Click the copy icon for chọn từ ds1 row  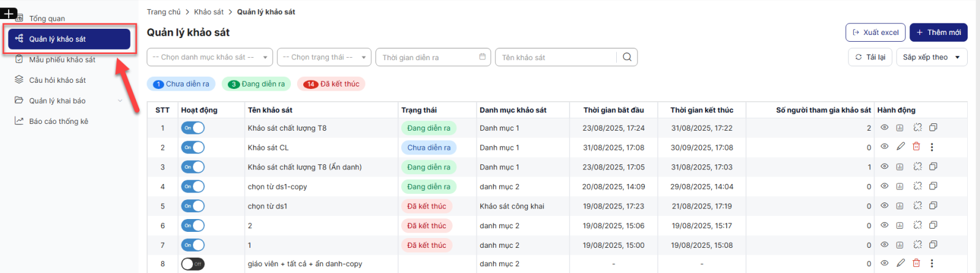pyautogui.click(x=933, y=206)
